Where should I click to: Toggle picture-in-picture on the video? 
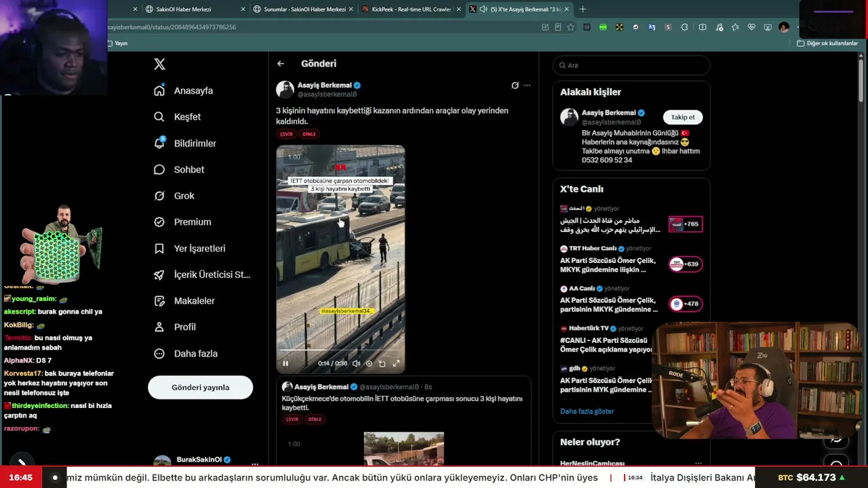pyautogui.click(x=382, y=363)
